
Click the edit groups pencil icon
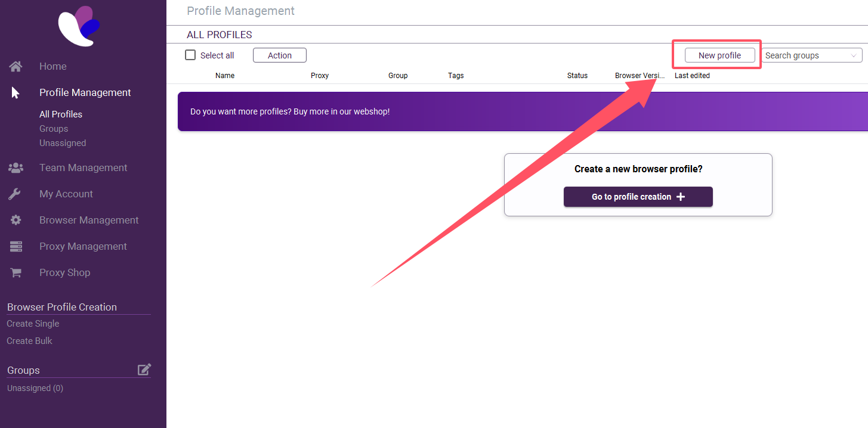pos(144,370)
